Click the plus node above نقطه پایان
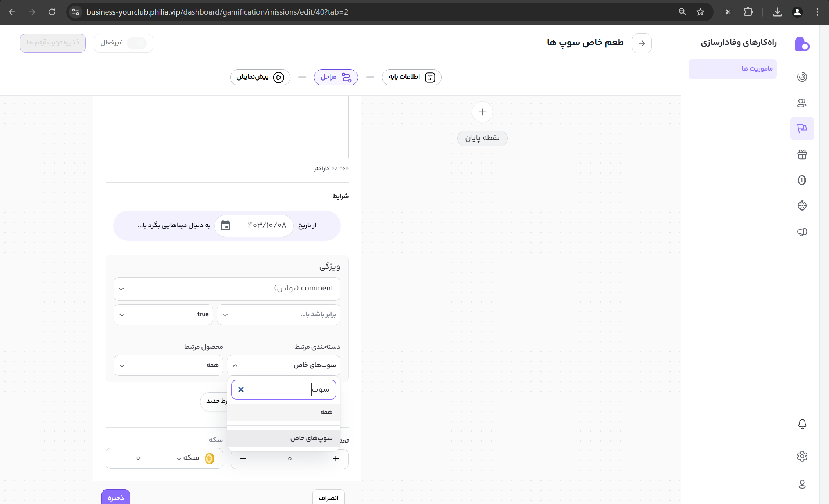This screenshot has width=829, height=504. [x=482, y=112]
